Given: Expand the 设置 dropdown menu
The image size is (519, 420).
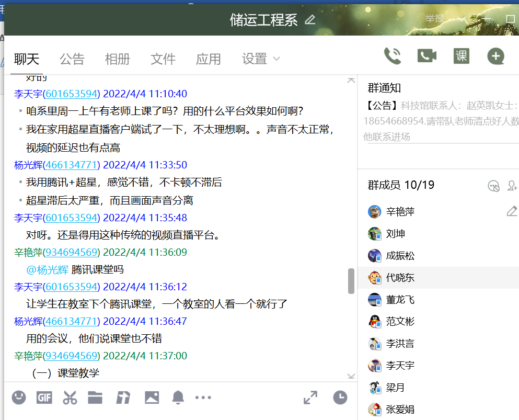Looking at the screenshot, I should click(x=261, y=59).
